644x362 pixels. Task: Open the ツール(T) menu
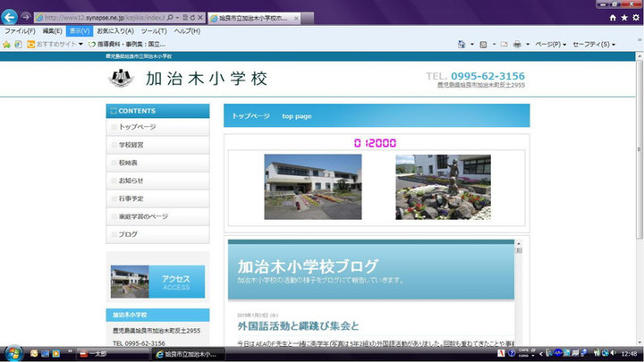click(154, 31)
